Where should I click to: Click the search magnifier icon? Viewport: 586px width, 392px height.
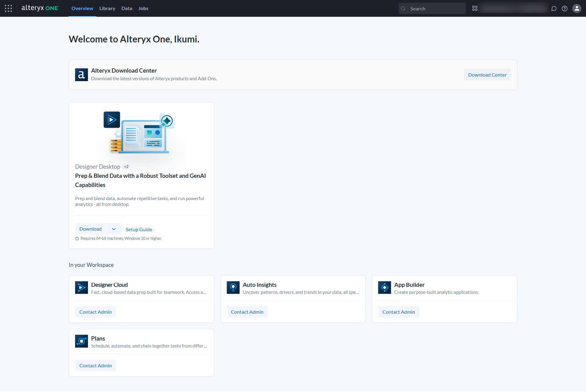403,9
